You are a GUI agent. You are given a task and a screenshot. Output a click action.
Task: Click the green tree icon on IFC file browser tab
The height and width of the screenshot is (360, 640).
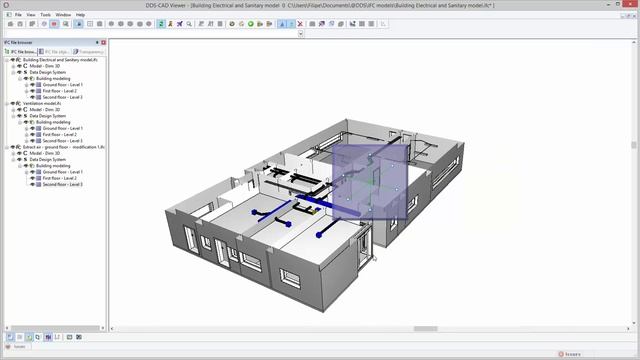click(7, 52)
